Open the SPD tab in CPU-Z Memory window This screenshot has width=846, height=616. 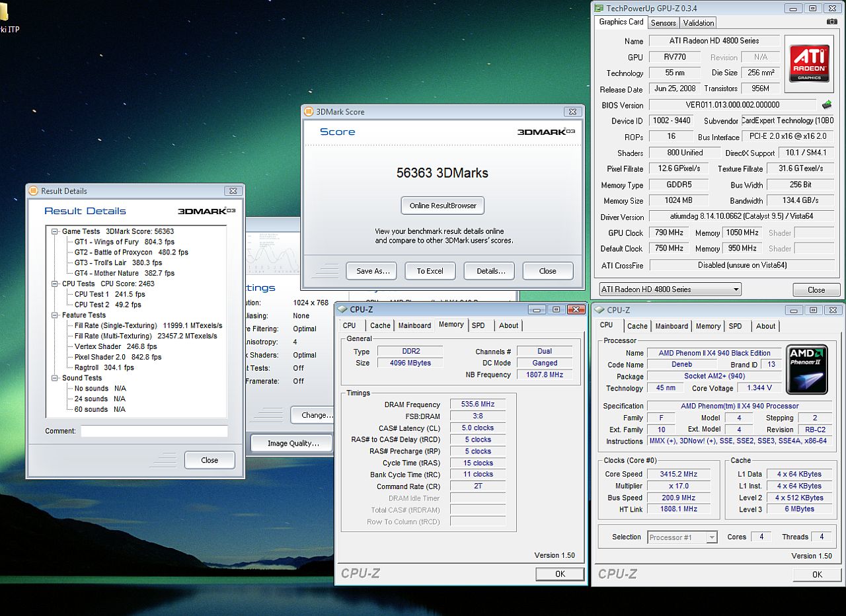pyautogui.click(x=478, y=325)
